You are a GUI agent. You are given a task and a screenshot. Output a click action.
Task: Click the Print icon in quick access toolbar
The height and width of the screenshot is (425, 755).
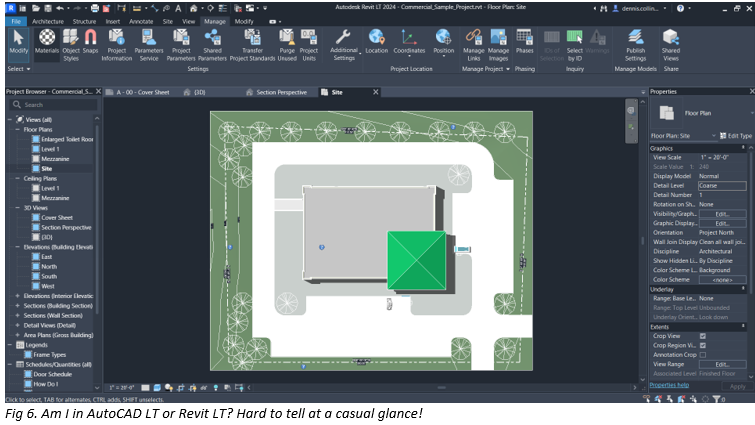(x=94, y=8)
